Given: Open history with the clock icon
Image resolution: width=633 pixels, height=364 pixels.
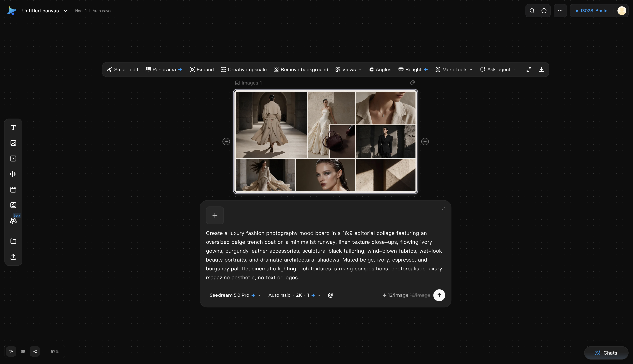Looking at the screenshot, I should pos(544,11).
